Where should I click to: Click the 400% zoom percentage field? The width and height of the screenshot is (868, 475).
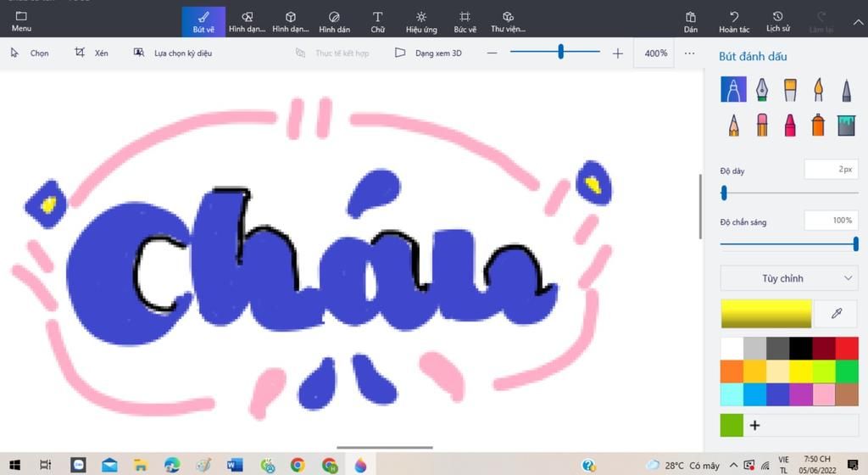pos(655,53)
